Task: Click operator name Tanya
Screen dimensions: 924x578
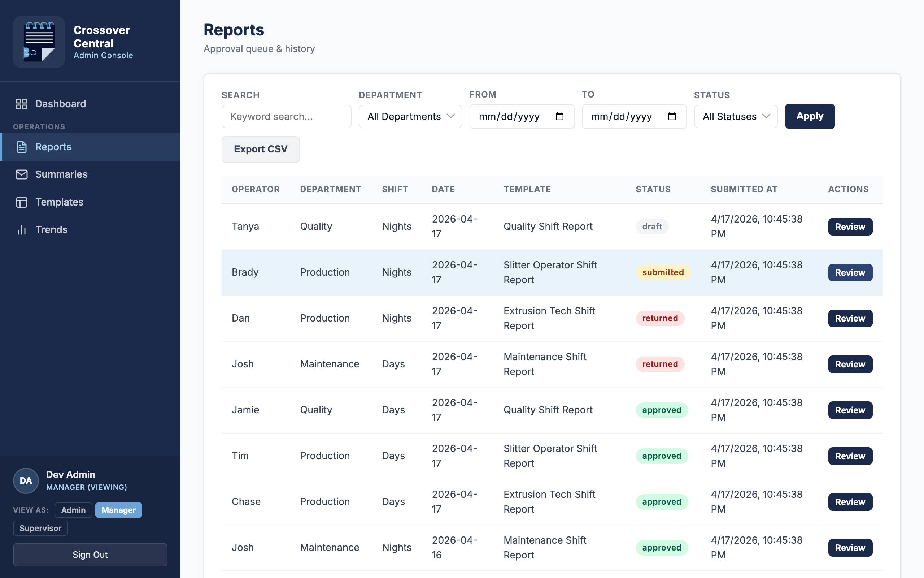Action: pyautogui.click(x=245, y=226)
